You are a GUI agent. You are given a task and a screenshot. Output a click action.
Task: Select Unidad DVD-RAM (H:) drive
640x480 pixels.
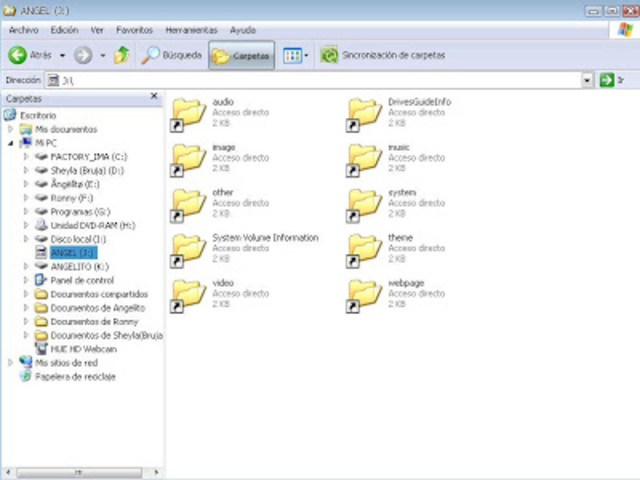(x=93, y=225)
